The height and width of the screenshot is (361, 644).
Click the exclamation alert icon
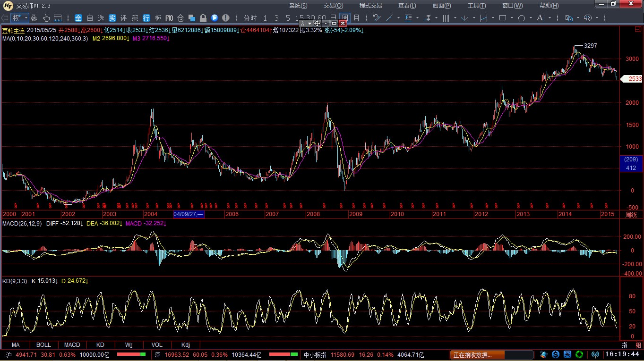point(226,18)
